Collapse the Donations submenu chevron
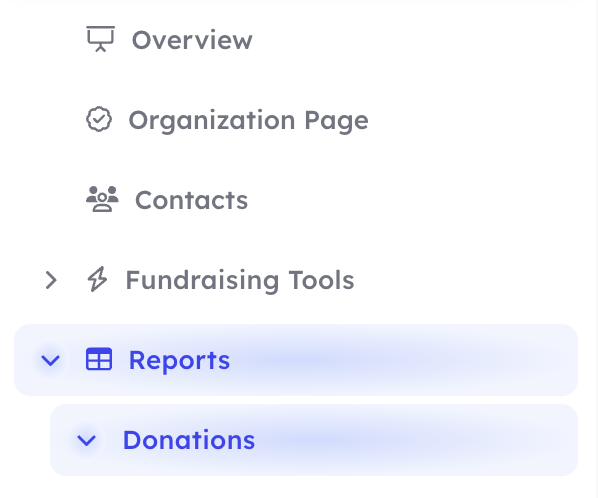Viewport: 598px width, 498px height. click(x=87, y=440)
